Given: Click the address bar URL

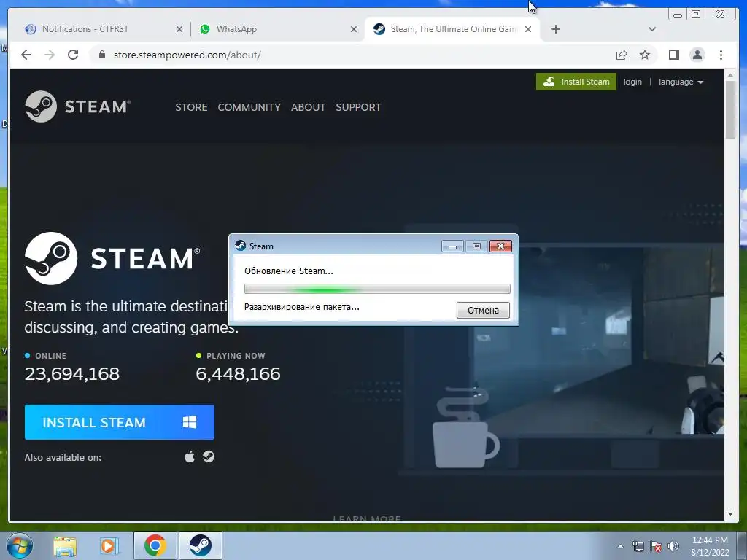Looking at the screenshot, I should [x=187, y=55].
